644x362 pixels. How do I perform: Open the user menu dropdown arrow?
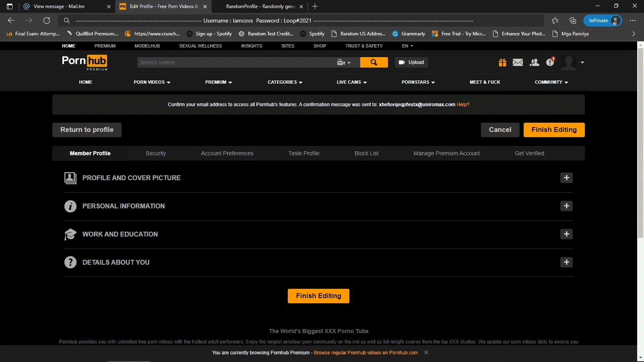[582, 63]
